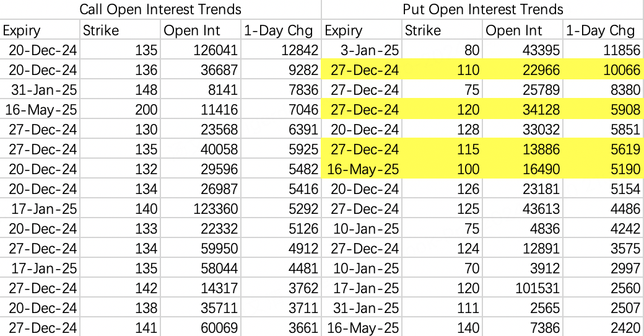Click the put 1-Day Chg value 11856
Screen dimensions: 644x336
click(x=603, y=50)
